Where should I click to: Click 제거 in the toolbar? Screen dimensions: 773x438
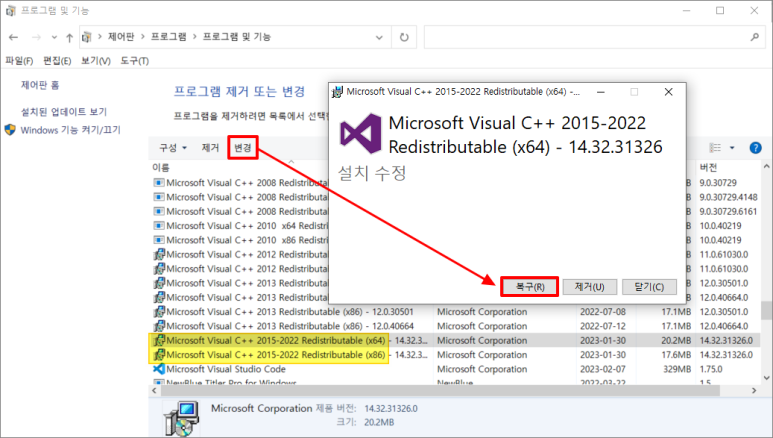pyautogui.click(x=210, y=147)
